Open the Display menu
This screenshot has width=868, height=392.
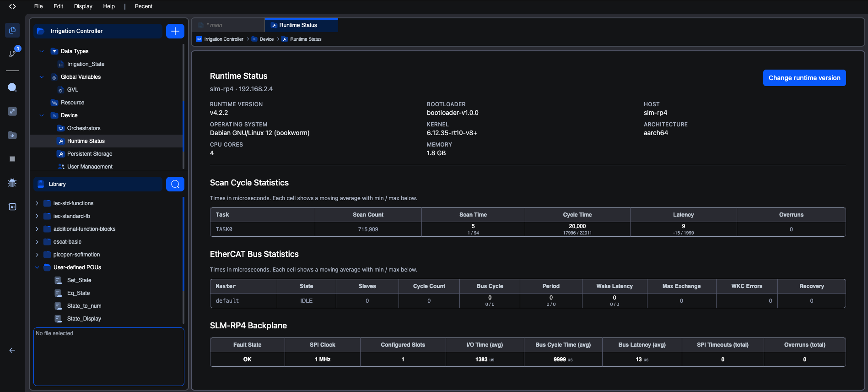pos(83,6)
